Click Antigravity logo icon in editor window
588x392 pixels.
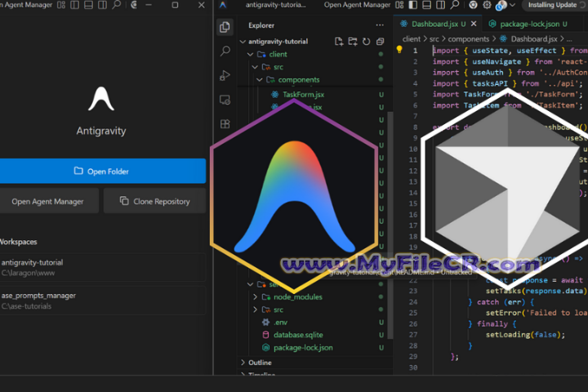(x=223, y=5)
